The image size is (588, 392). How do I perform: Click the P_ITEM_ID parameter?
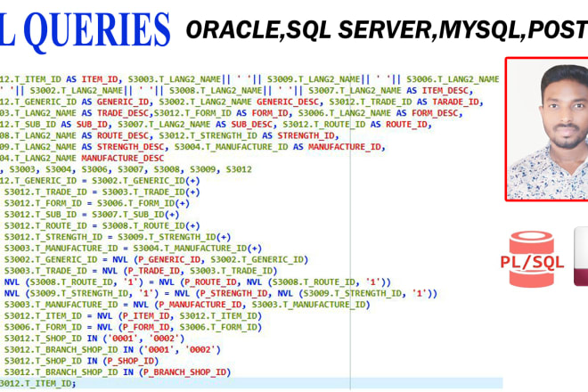point(146,316)
